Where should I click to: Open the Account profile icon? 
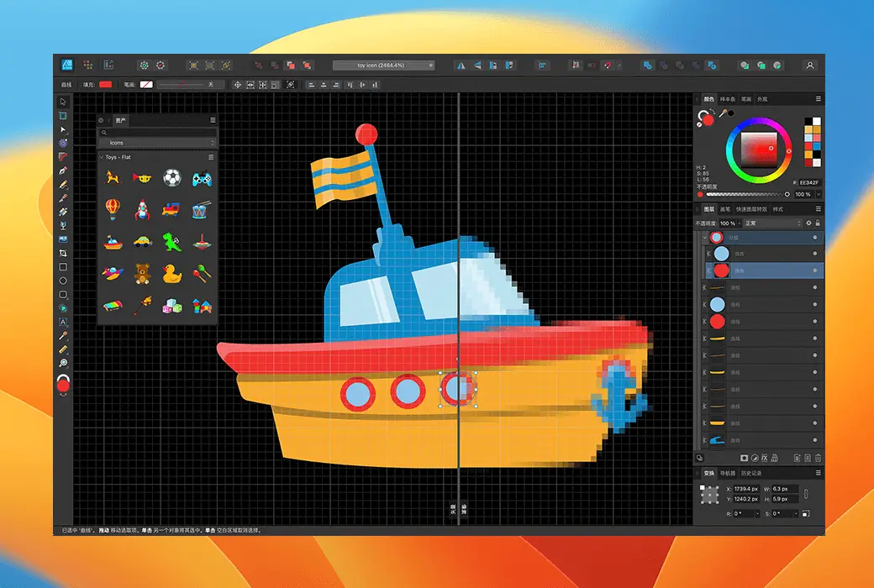[x=810, y=66]
